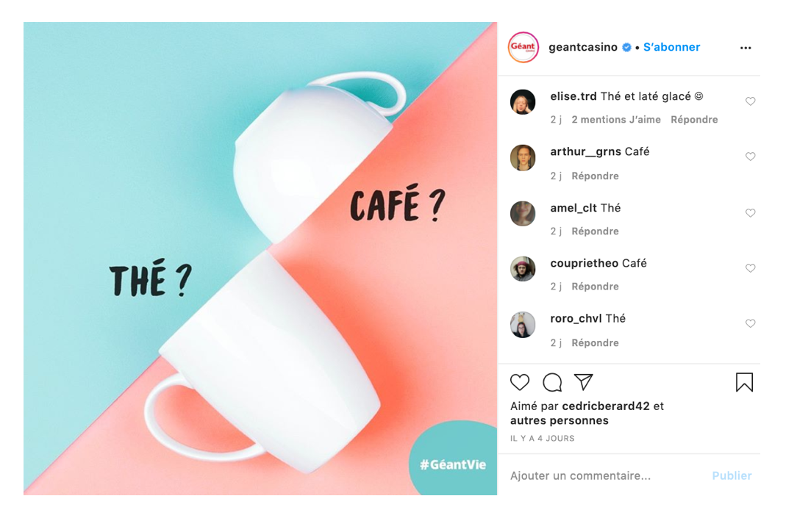
Task: Like couprietheo's comment heart icon
Action: coord(750,267)
